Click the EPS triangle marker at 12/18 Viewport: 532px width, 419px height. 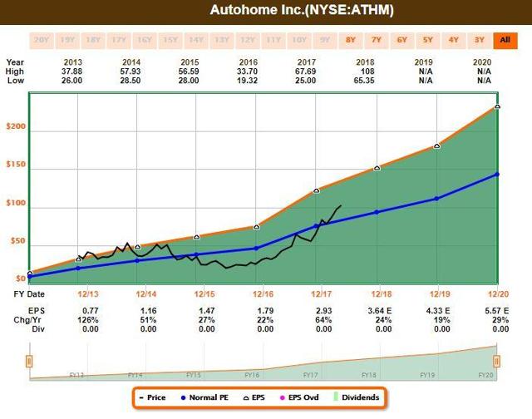tap(377, 168)
